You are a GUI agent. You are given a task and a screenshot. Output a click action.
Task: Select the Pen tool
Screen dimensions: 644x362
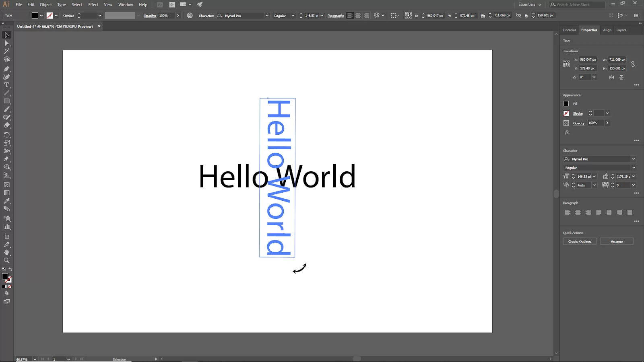tap(7, 69)
